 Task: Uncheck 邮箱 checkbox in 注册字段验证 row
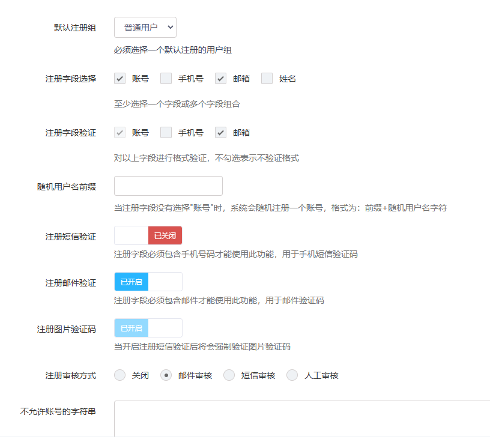tap(221, 133)
